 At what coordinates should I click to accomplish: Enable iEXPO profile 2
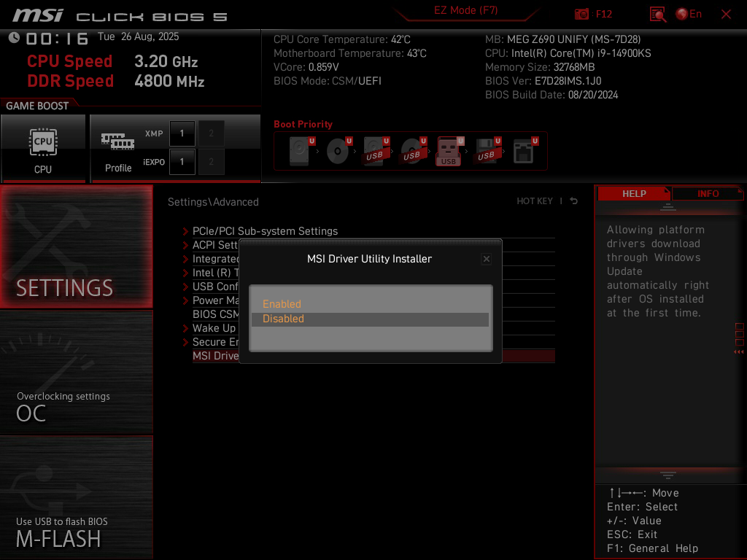click(x=211, y=162)
